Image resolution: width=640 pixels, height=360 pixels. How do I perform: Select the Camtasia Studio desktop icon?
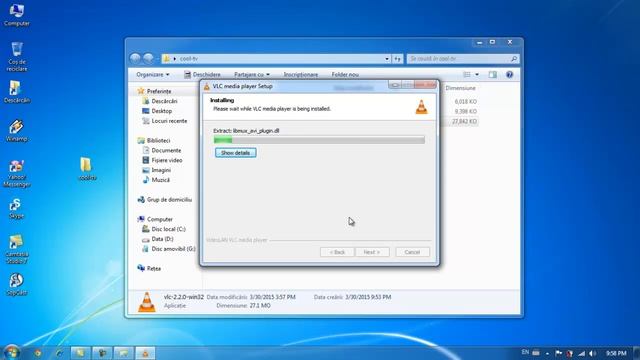pos(16,249)
